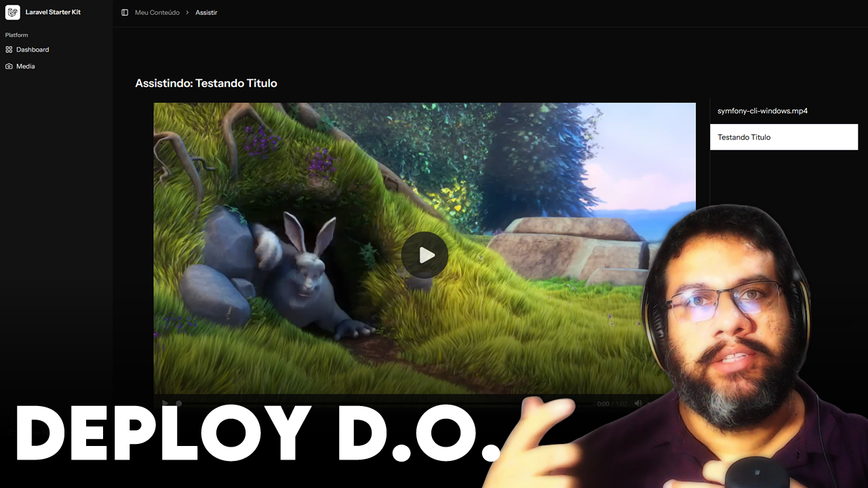Click the Laravel logo icon
The image size is (868, 488).
tap(12, 12)
